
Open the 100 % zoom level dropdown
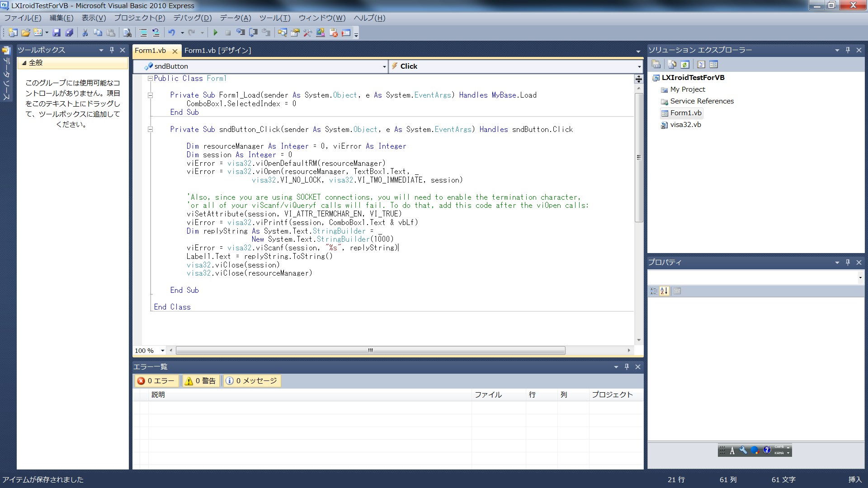click(x=163, y=351)
